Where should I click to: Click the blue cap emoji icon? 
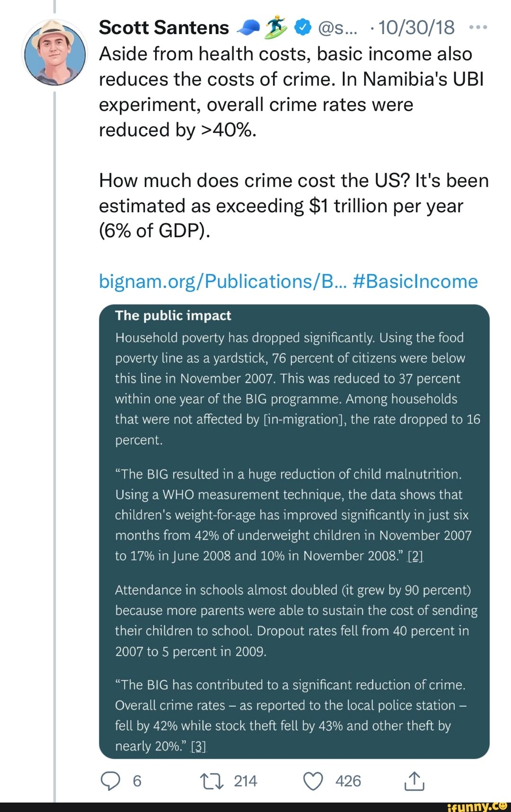[248, 28]
